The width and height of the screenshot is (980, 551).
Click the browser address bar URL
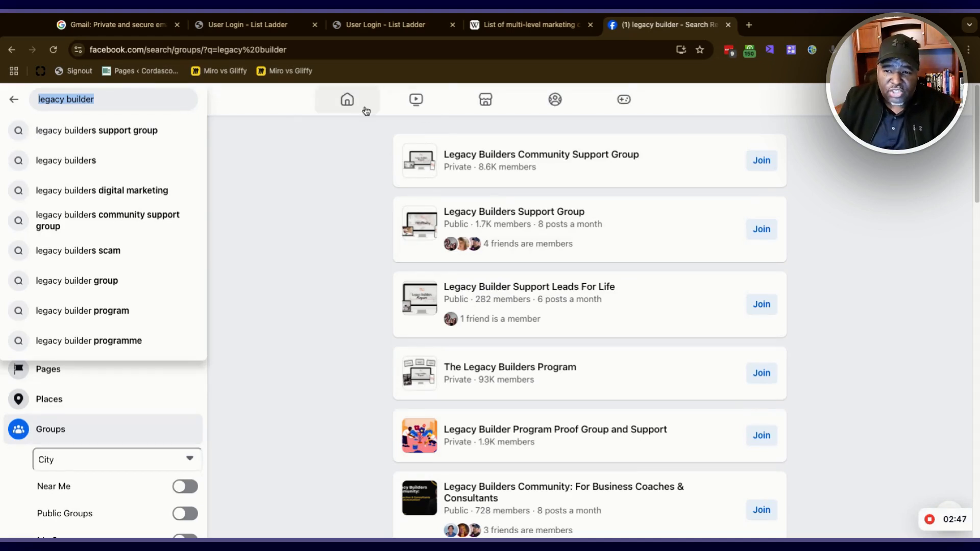point(188,49)
